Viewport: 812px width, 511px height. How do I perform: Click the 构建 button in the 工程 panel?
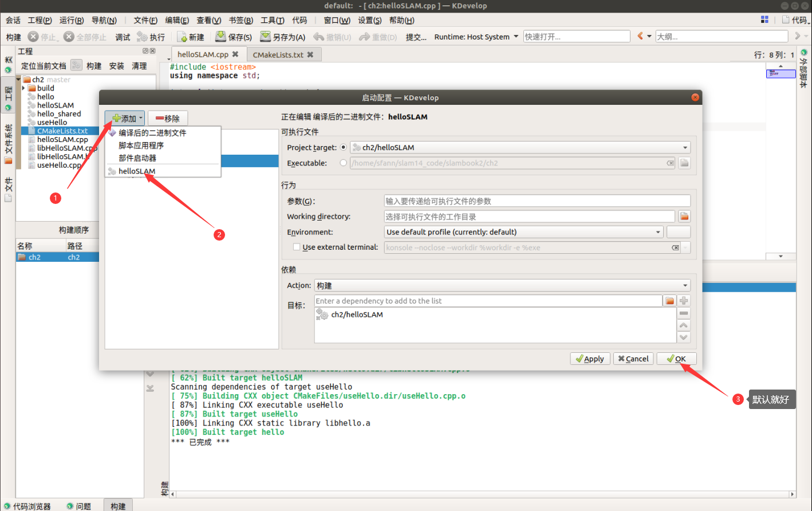(x=94, y=66)
